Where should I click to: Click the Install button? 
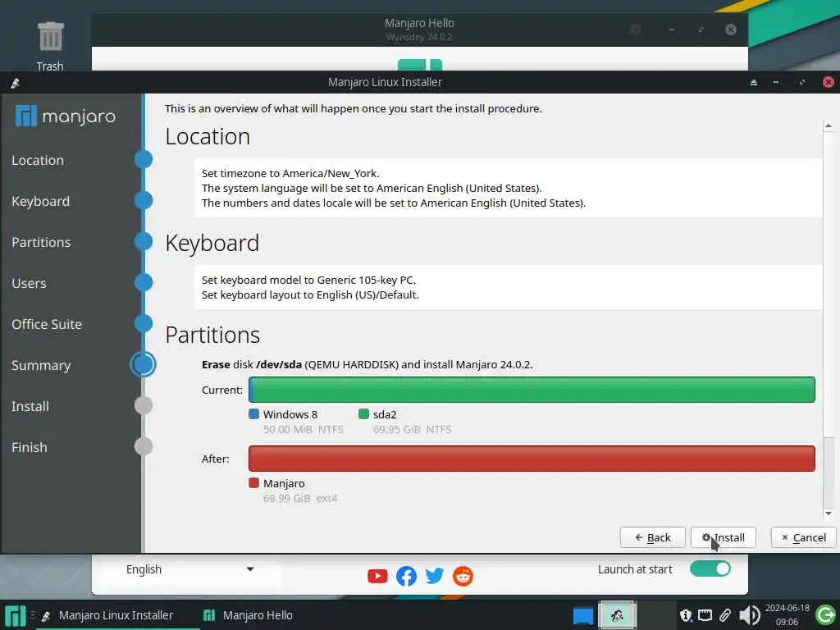pyautogui.click(x=724, y=537)
